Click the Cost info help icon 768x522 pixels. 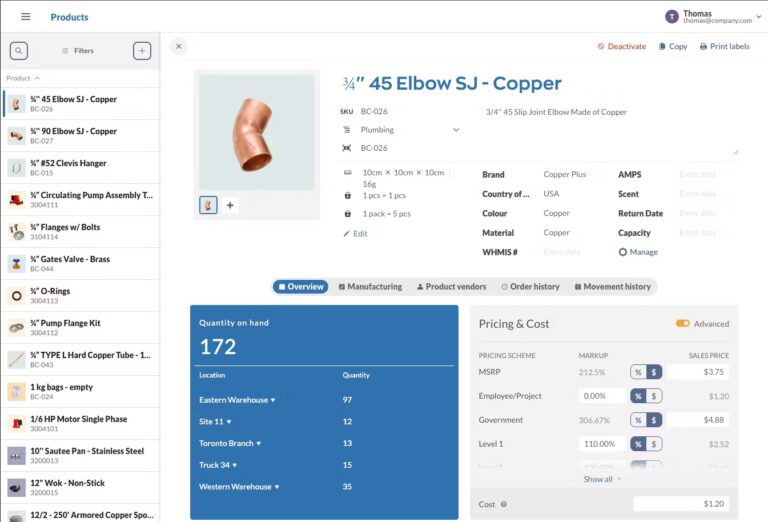click(504, 504)
